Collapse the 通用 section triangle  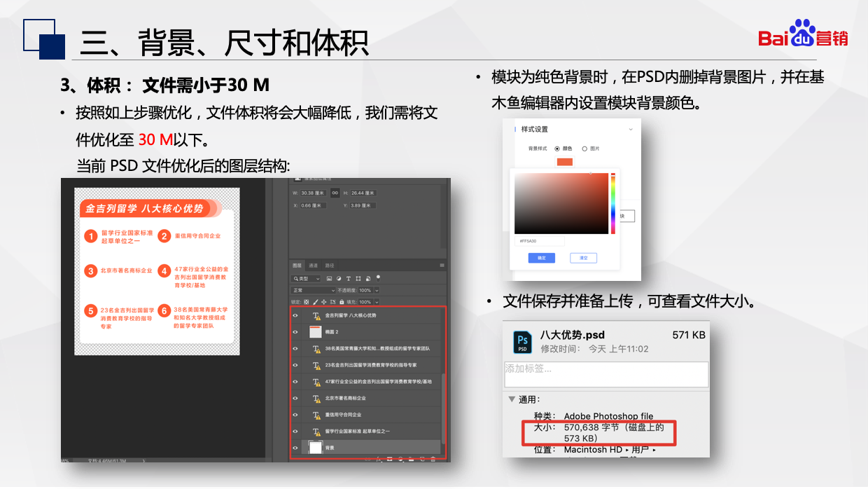click(512, 399)
